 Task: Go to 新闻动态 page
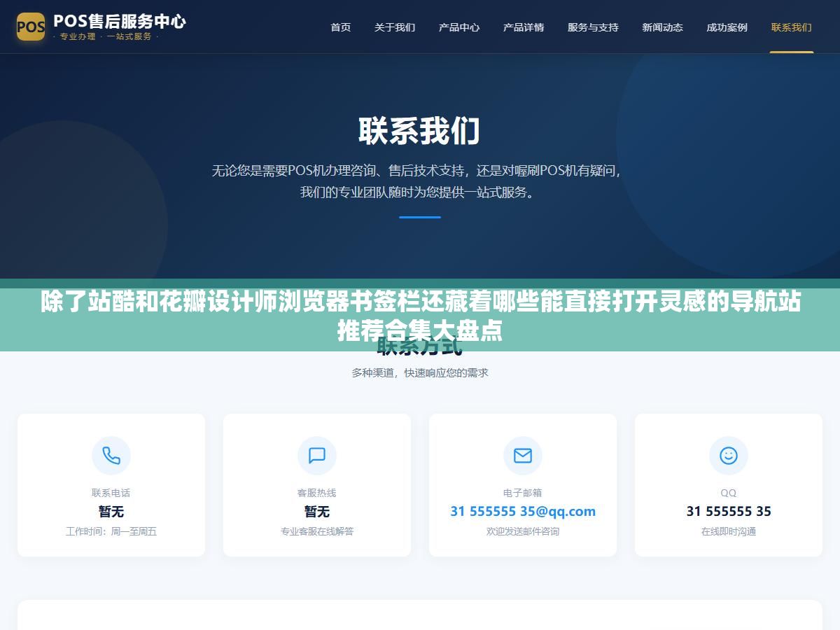pyautogui.click(x=662, y=27)
